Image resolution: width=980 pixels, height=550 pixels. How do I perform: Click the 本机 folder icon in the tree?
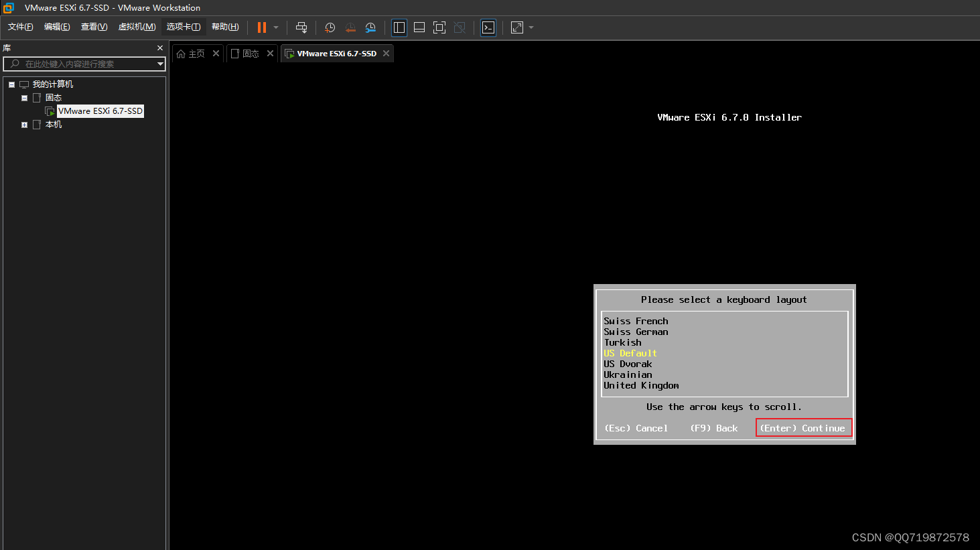pos(37,125)
